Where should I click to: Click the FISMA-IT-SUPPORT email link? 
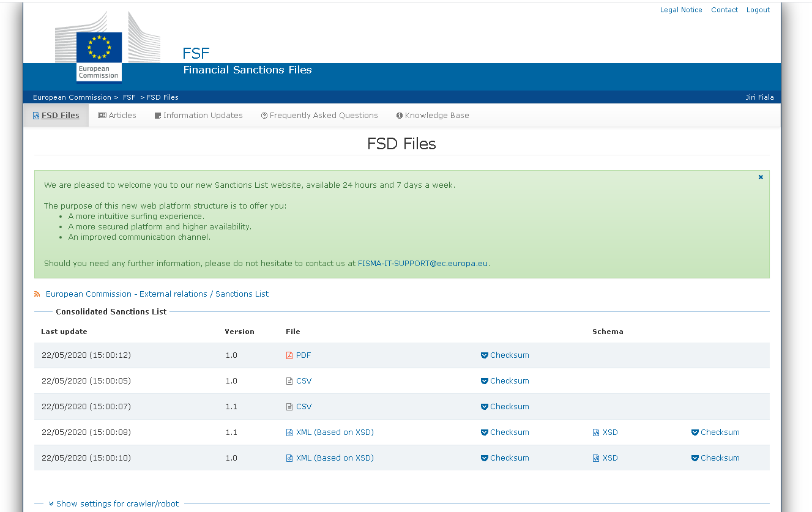pyautogui.click(x=423, y=264)
